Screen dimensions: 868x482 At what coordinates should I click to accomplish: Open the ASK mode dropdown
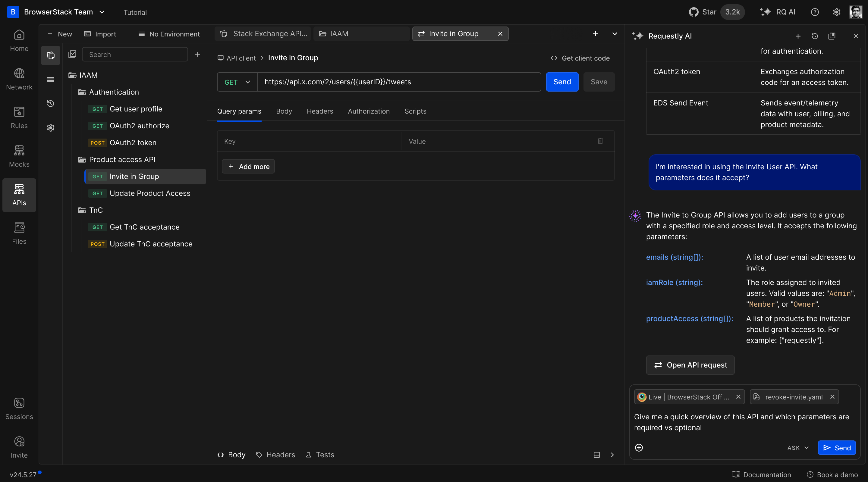coord(798,448)
